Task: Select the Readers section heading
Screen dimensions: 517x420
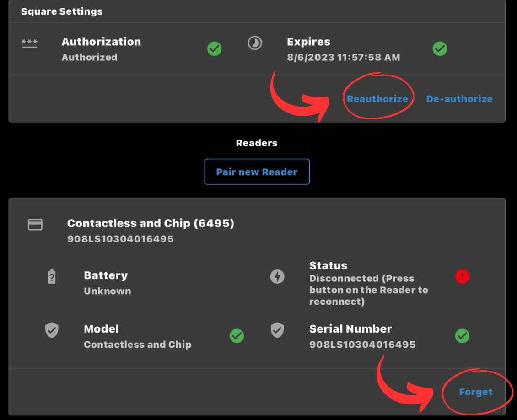Action: point(257,143)
